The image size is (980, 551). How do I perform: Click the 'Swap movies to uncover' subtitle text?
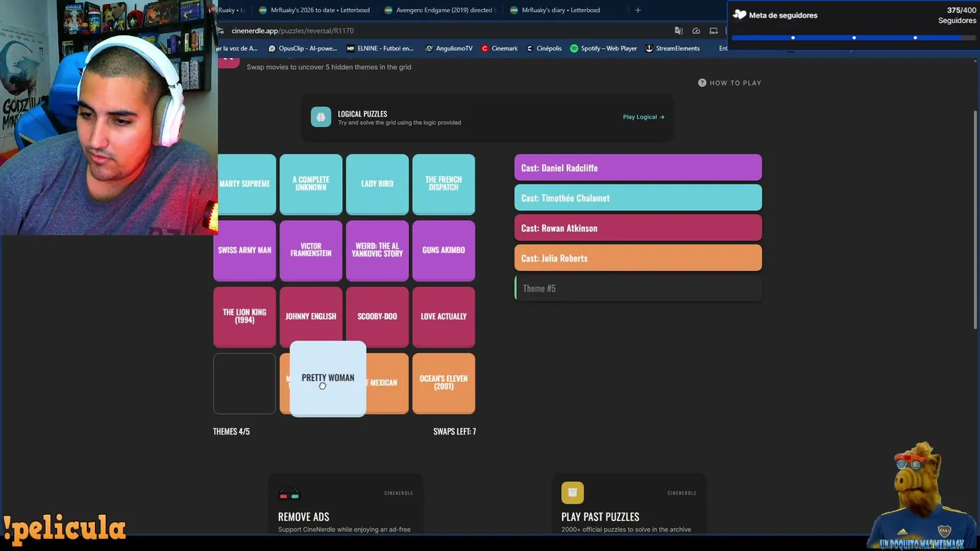[328, 67]
